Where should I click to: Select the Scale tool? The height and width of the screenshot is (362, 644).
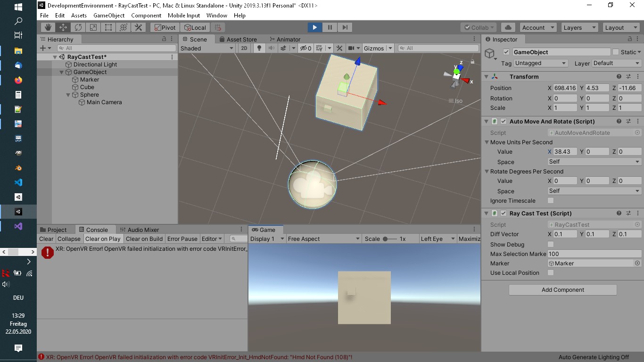pyautogui.click(x=93, y=27)
